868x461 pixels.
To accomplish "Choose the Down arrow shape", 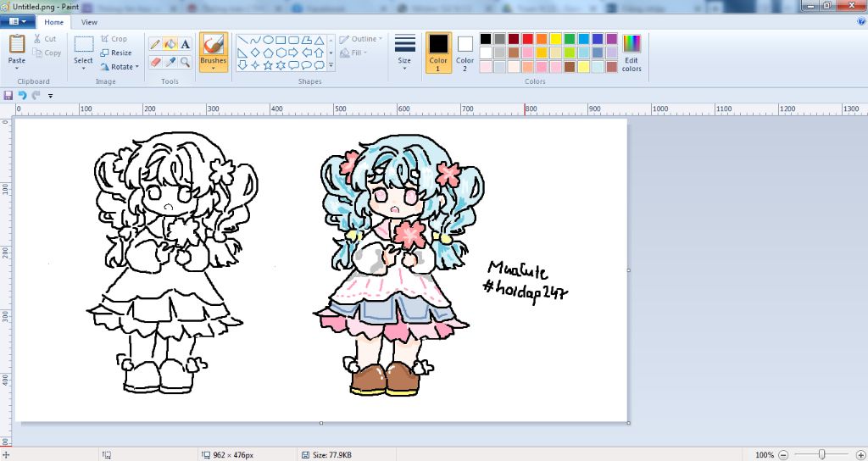I will [x=242, y=64].
